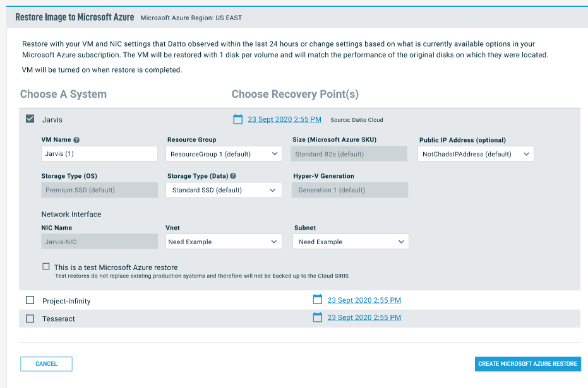This screenshot has height=388, width=588.
Task: Select the Project-Infinity checkbox
Action: [30, 301]
